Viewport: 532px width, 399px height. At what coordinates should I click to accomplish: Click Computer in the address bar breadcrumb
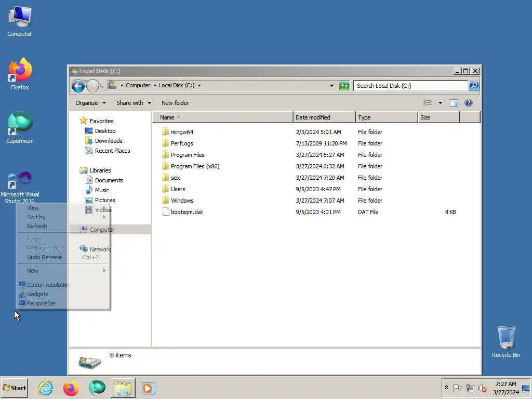[138, 86]
